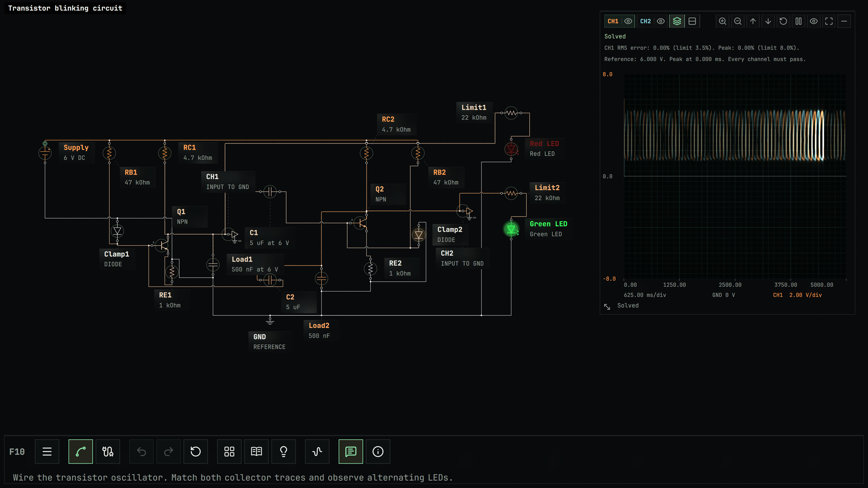Open the manual book icon
This screenshot has width=868, height=488.
pyautogui.click(x=256, y=451)
